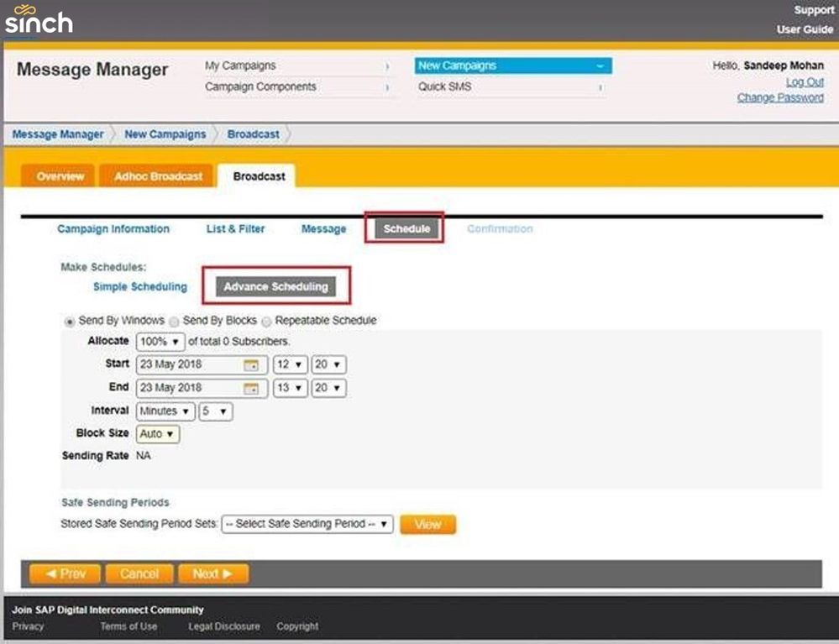Viewport: 839px width, 644px height.
Task: Go to the Overview tab
Action: pos(60,176)
